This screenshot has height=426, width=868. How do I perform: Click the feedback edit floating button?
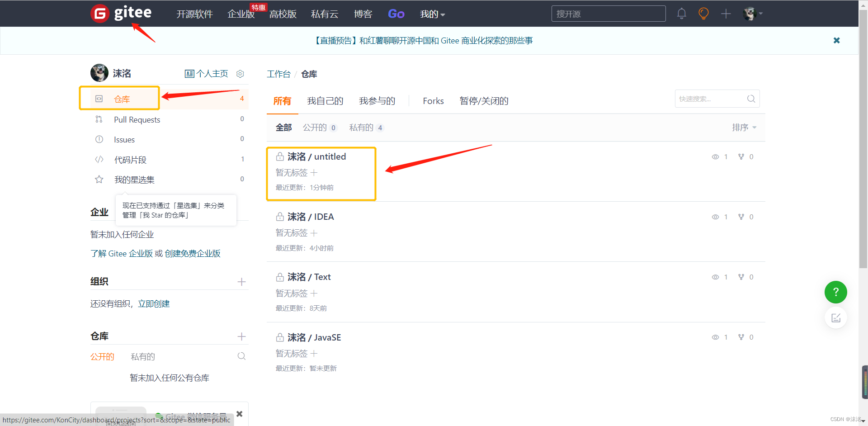pyautogui.click(x=836, y=318)
